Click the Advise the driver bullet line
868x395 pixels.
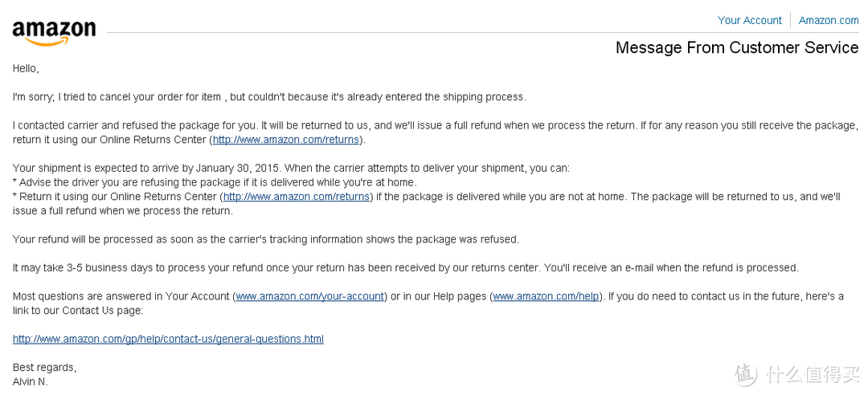tap(215, 182)
